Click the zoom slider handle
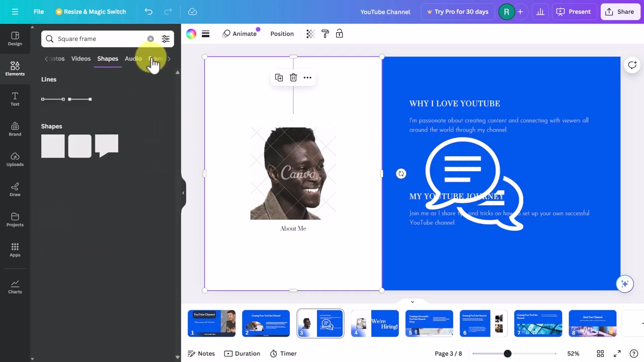644x362 pixels. (x=508, y=353)
